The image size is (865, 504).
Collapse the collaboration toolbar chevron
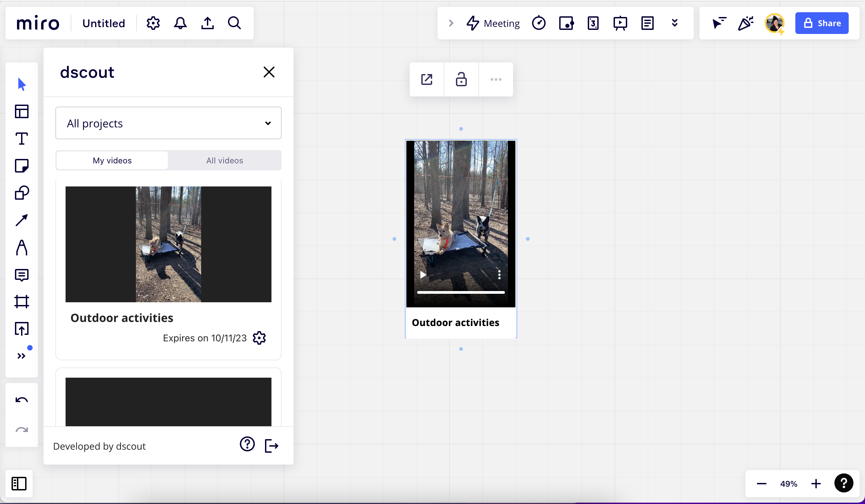click(451, 23)
